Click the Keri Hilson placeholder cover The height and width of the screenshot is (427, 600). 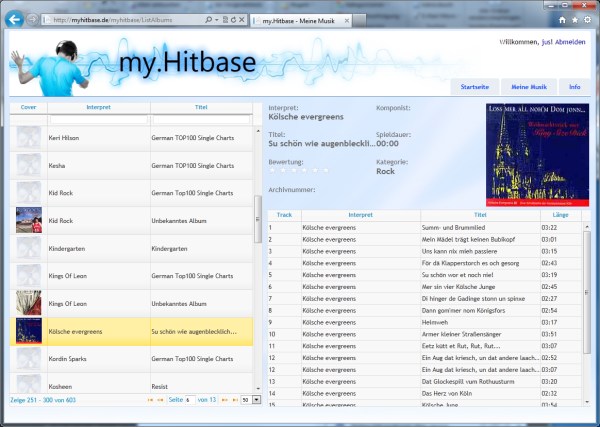(x=29, y=137)
